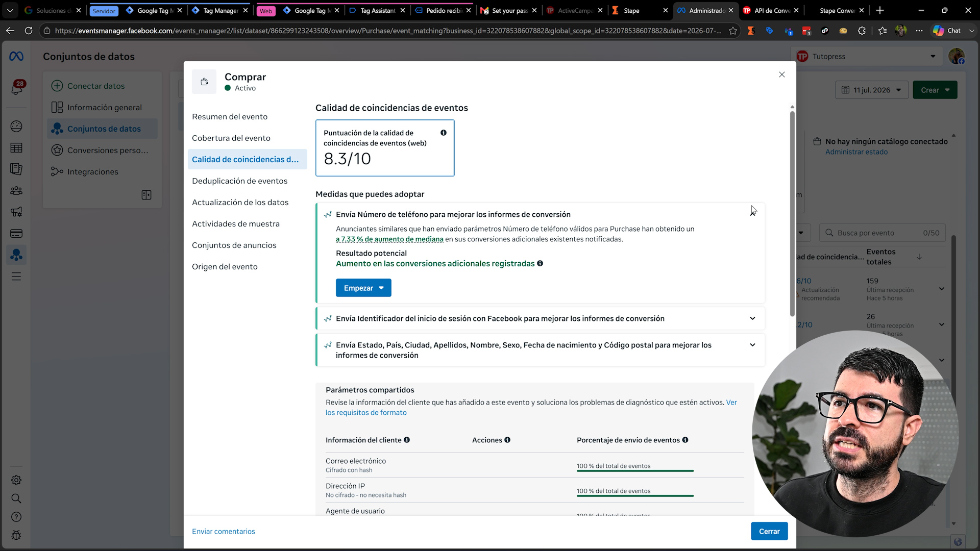Screen dimensions: 980x551
Task: Click the Cerrar button
Action: click(x=769, y=531)
